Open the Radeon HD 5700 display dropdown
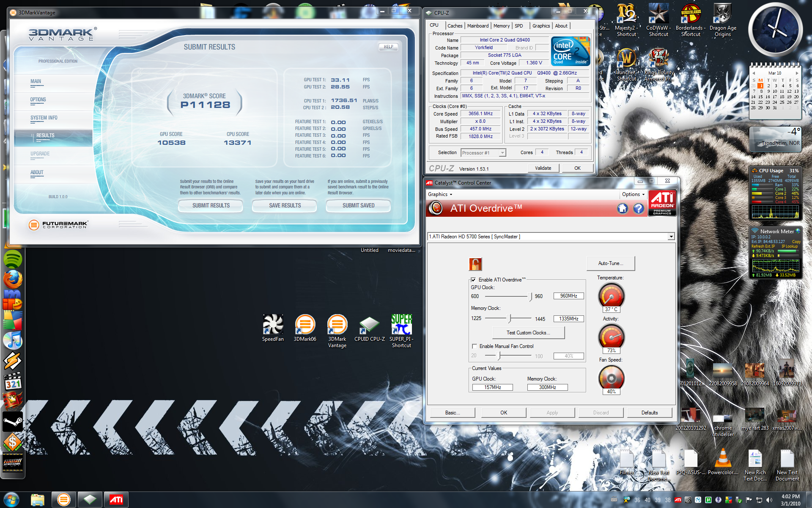The image size is (812, 508). click(671, 237)
